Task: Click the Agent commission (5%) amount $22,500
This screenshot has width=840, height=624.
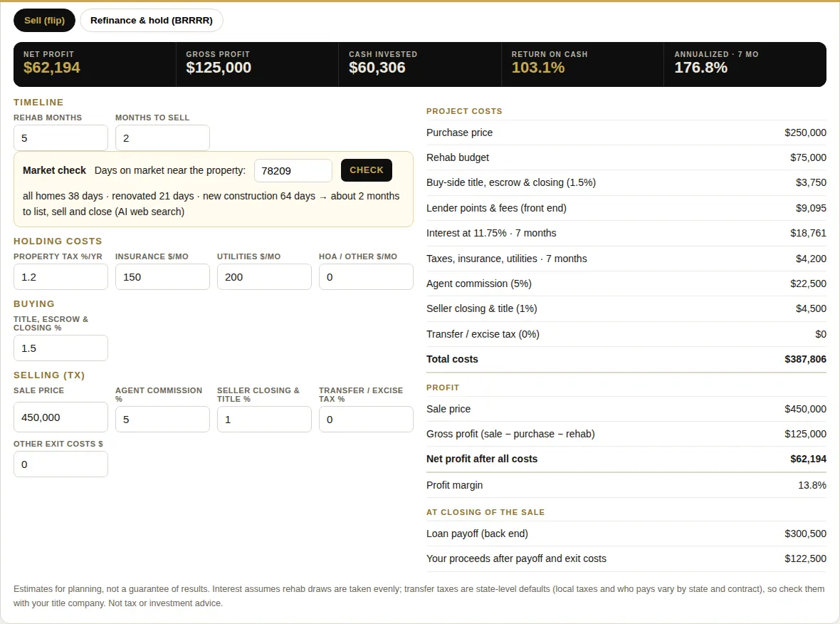Action: click(x=808, y=284)
